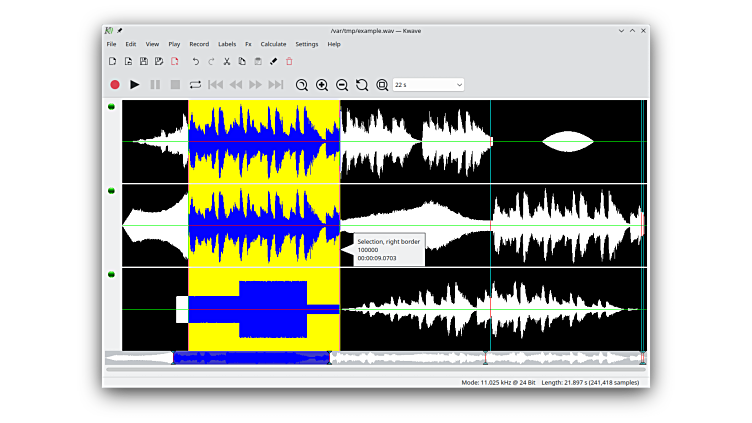
Task: Click the Cut scissors icon
Action: 227,62
